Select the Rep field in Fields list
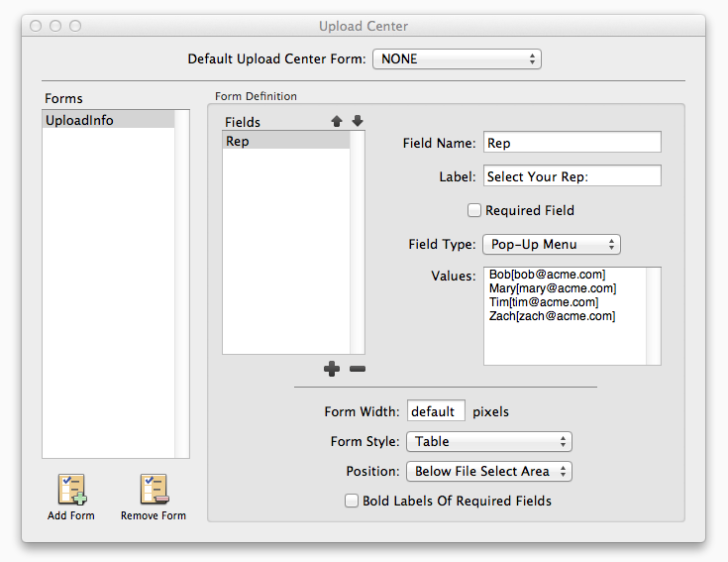This screenshot has height=562, width=728. tap(286, 141)
